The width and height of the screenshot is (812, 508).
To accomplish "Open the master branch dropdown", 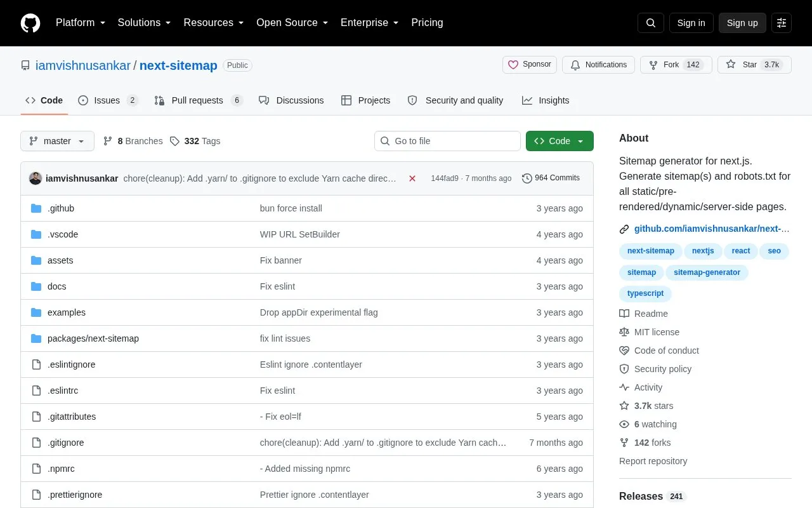I will pos(57,141).
